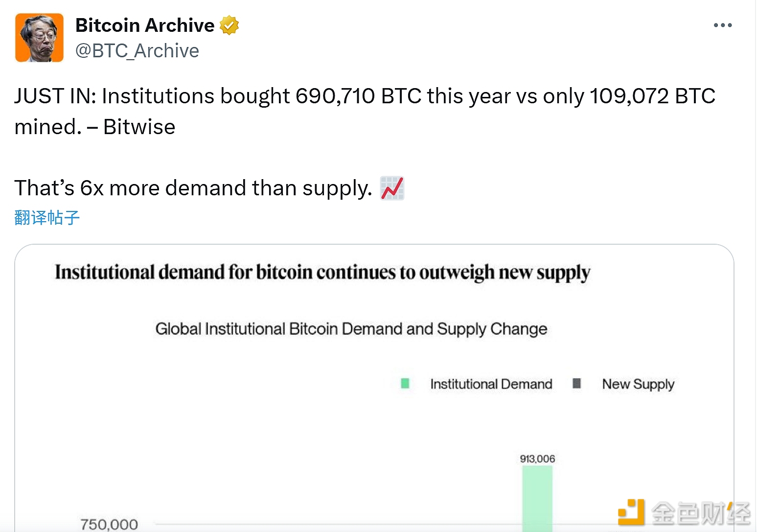
Task: Click the Bitcoin Archive display name
Action: [x=145, y=25]
